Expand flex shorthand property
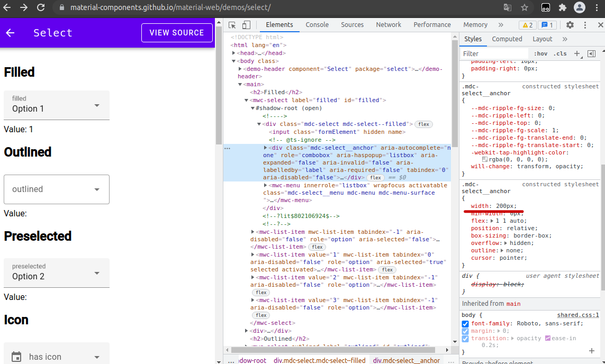Viewport: 605px width, 364px height. click(492, 221)
